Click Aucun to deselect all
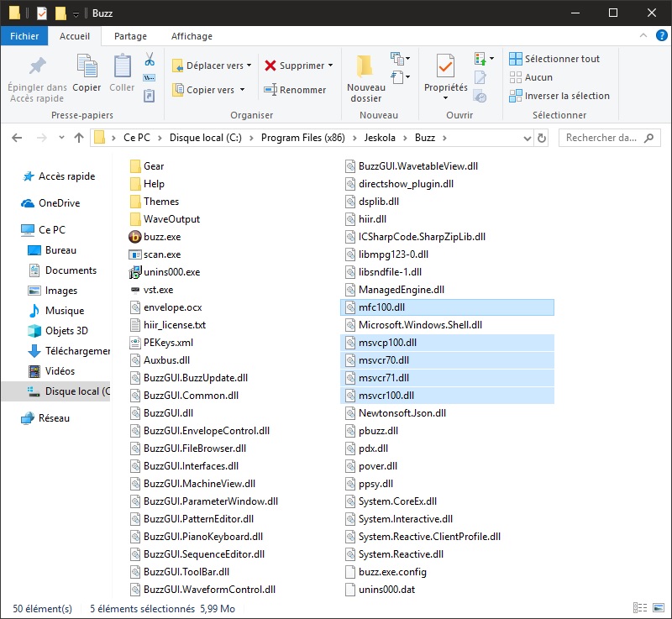 click(x=531, y=77)
